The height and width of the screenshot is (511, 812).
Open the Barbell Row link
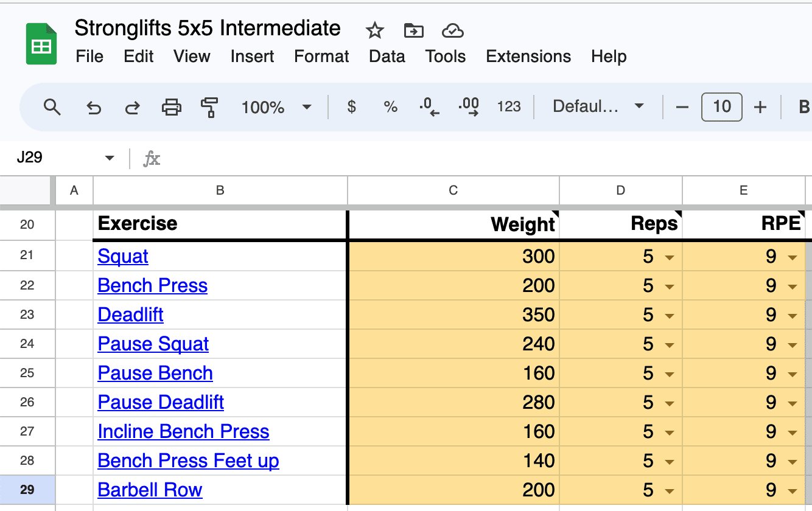tap(150, 490)
